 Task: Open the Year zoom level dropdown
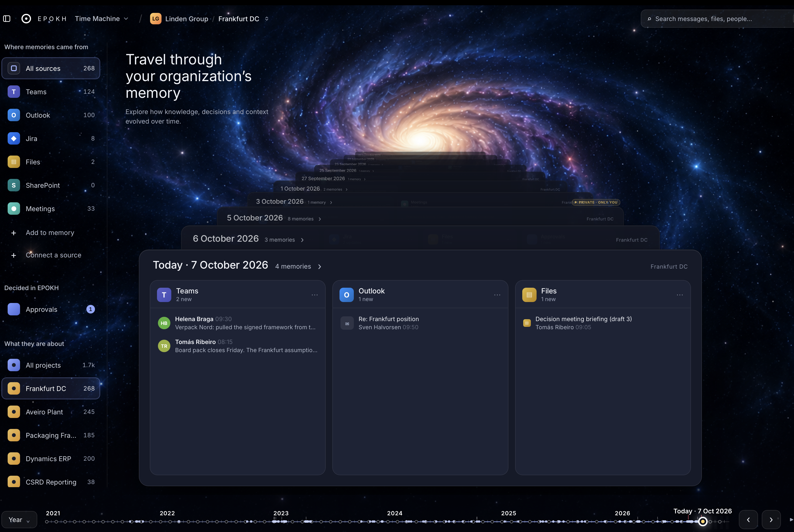click(19, 519)
